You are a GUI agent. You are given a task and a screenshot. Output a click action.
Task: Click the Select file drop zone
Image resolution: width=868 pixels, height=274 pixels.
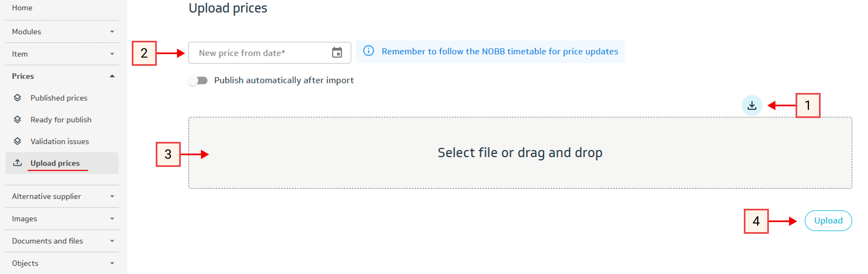pos(519,153)
